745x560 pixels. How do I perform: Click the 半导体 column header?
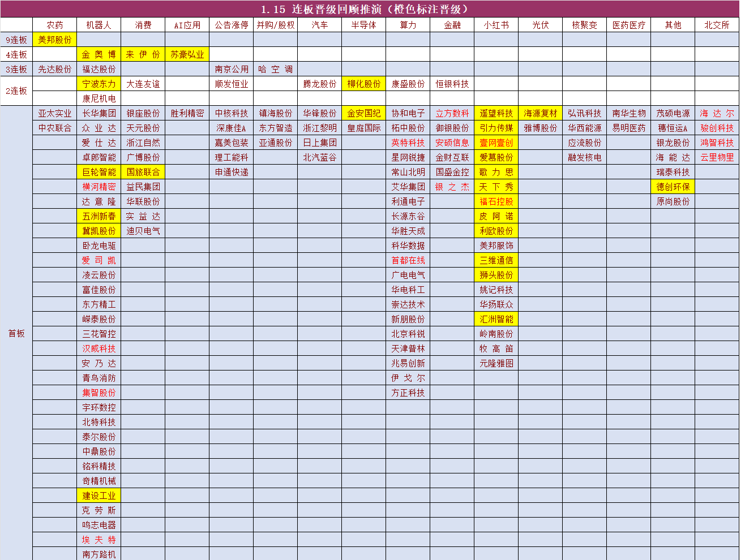(x=364, y=25)
